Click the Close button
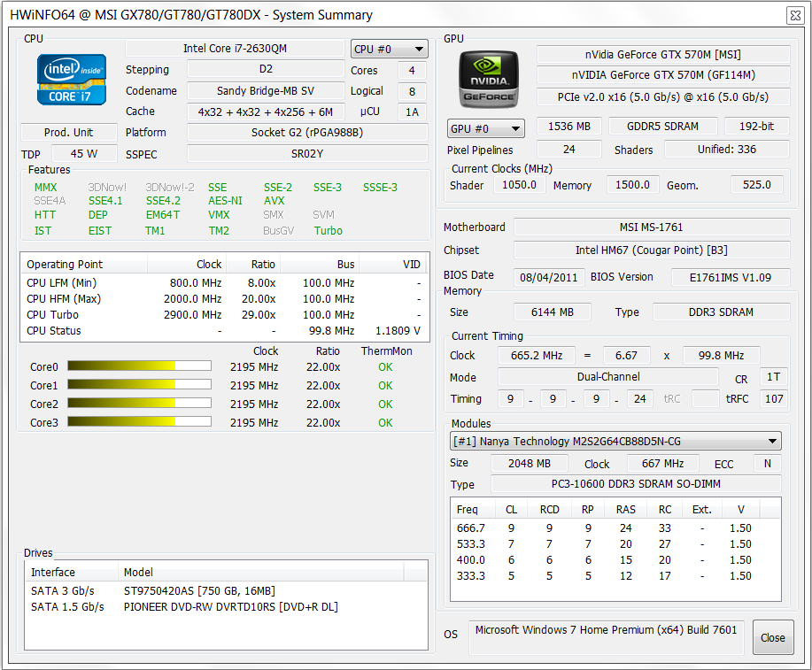 pos(773,637)
